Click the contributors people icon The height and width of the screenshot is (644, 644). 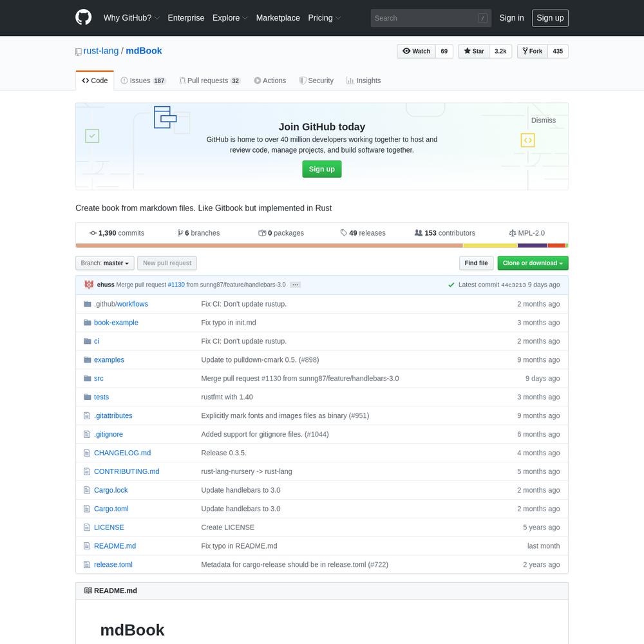click(x=418, y=233)
